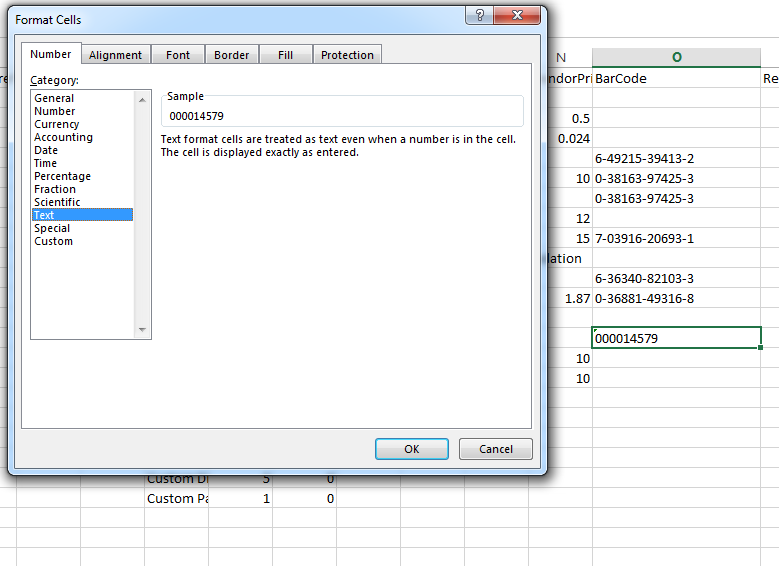Click the Help question mark button
This screenshot has height=566, width=779.
(x=481, y=16)
